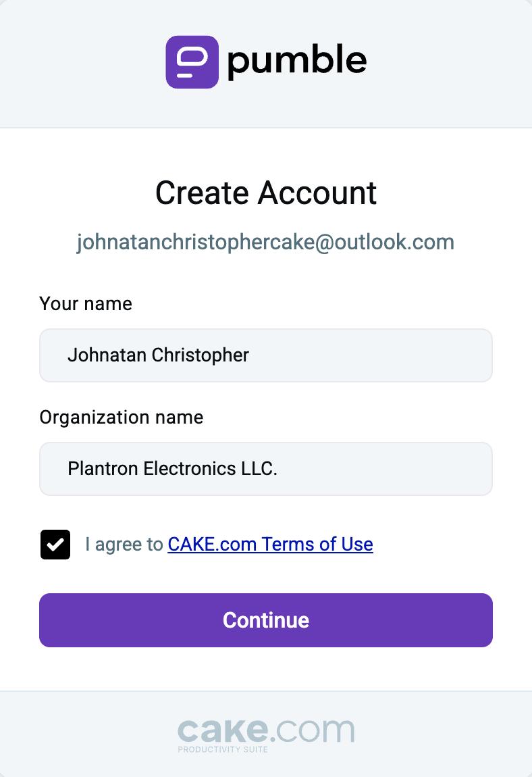The image size is (532, 777).
Task: Click the purple Pumble logo icon
Action: (x=192, y=62)
